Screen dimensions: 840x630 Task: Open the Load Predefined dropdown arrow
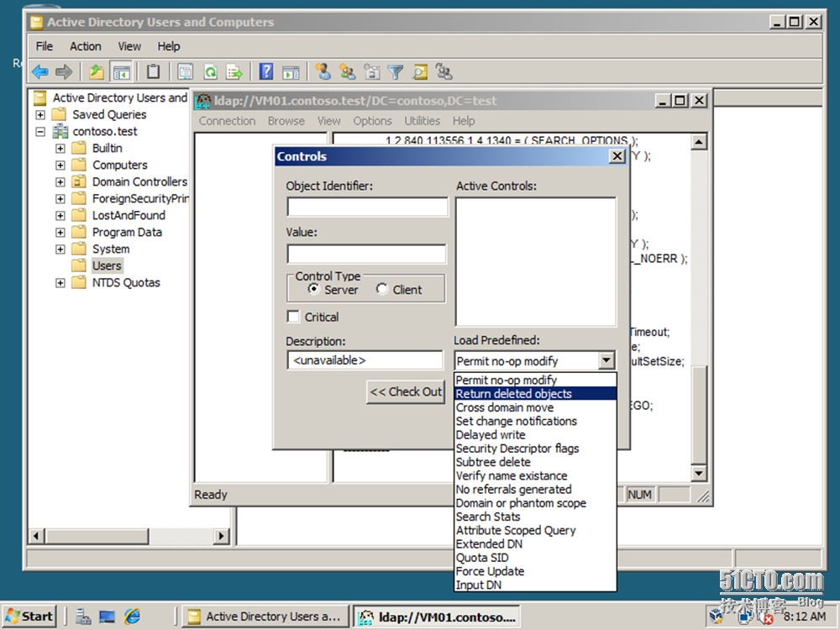[606, 360]
